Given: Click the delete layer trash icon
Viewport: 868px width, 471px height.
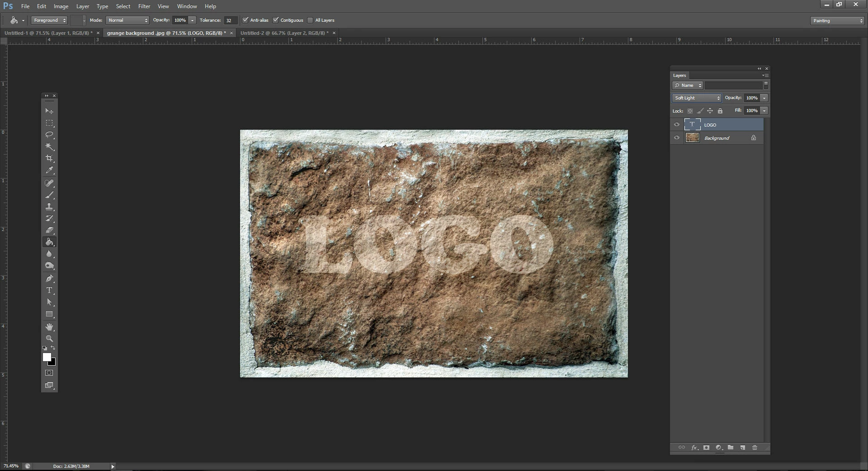Looking at the screenshot, I should tap(755, 447).
